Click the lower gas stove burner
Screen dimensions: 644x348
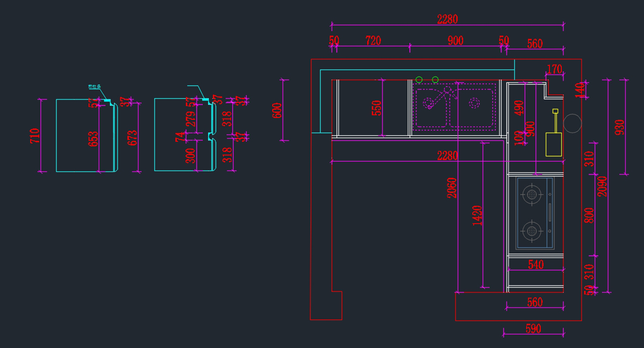tap(532, 231)
